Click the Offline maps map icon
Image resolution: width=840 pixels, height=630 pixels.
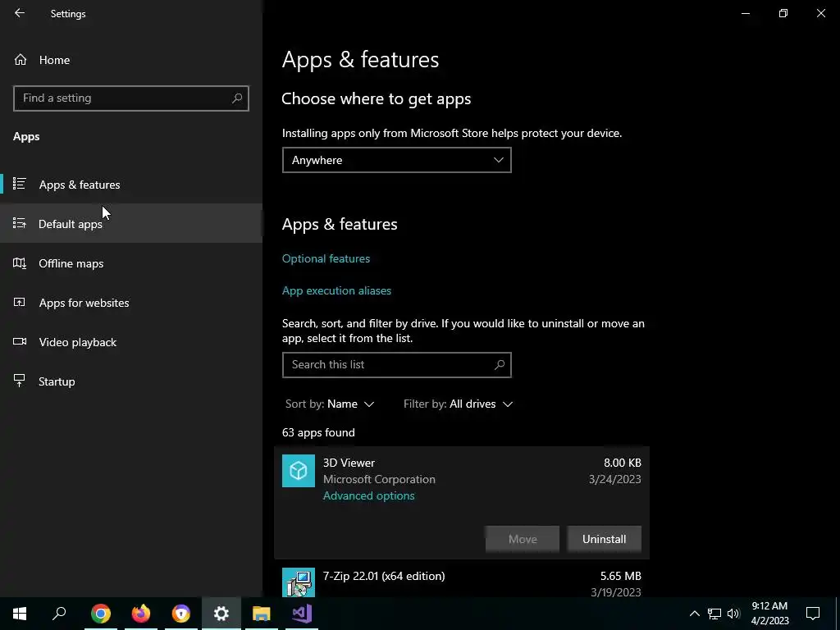click(x=20, y=263)
